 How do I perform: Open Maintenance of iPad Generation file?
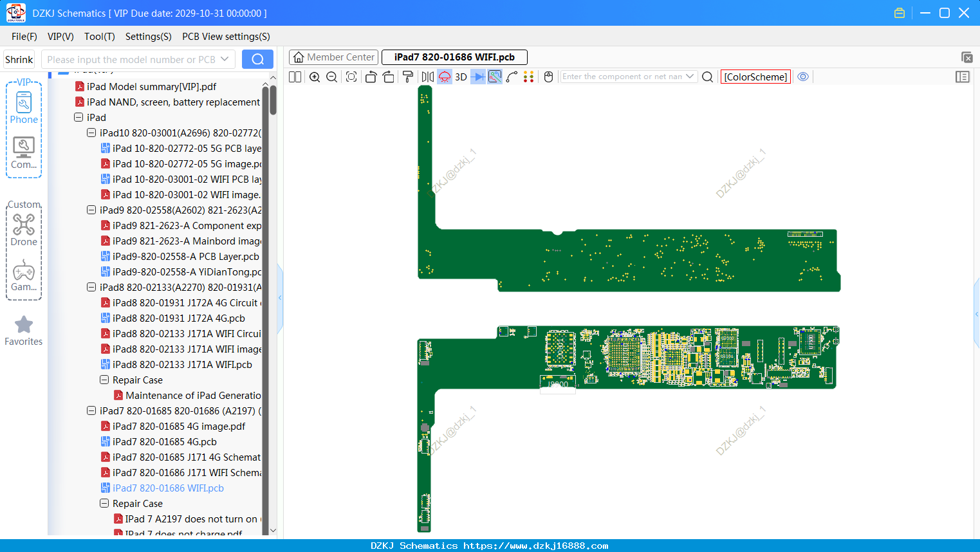click(x=188, y=395)
